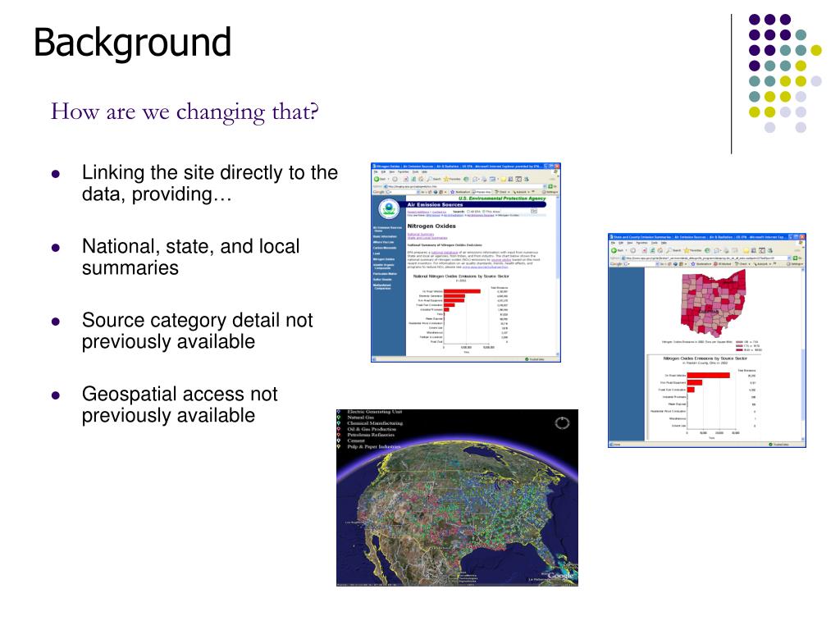Open the 'National Summary' link under Nitrogen Oxides
Viewport: 840px width, 630px height.
(x=421, y=234)
